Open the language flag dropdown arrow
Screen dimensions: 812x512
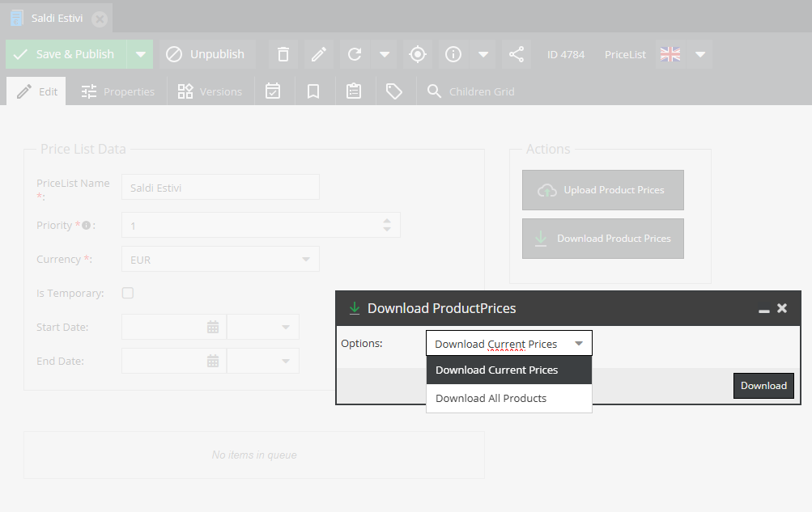700,54
